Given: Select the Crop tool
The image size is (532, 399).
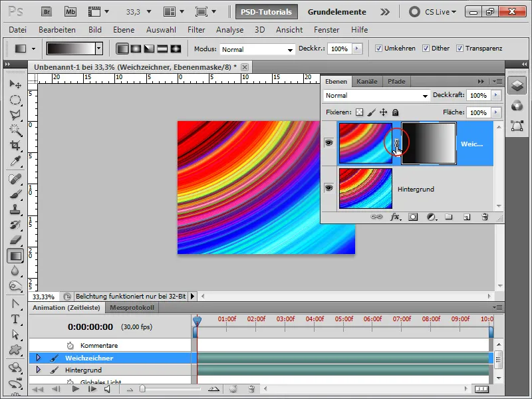Looking at the screenshot, I should (15, 145).
